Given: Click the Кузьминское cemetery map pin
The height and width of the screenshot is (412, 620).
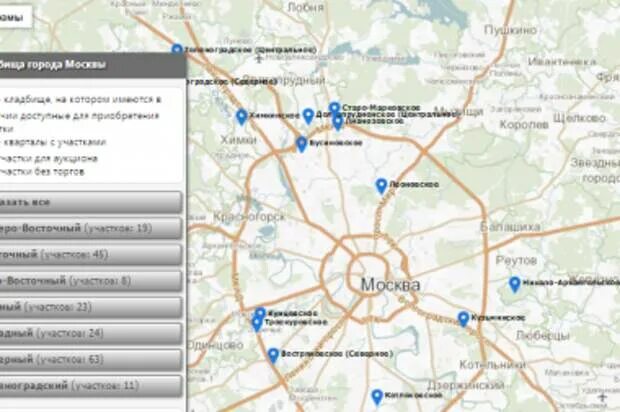Looking at the screenshot, I should coord(463,319).
